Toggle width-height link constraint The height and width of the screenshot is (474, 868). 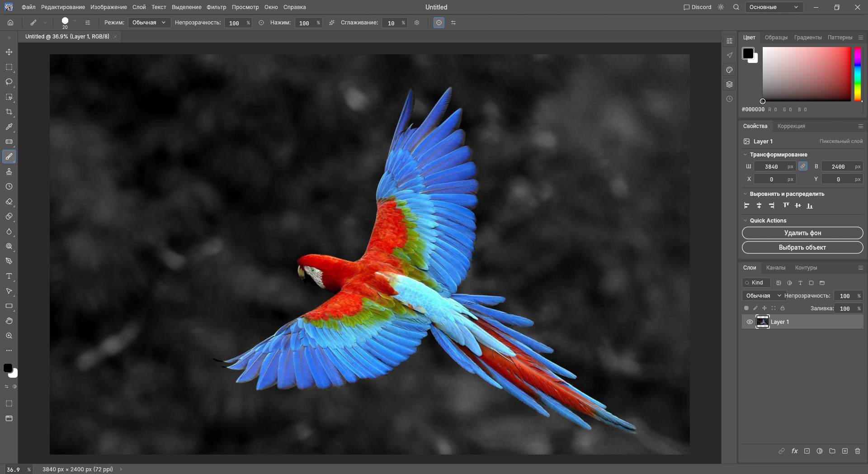click(803, 166)
